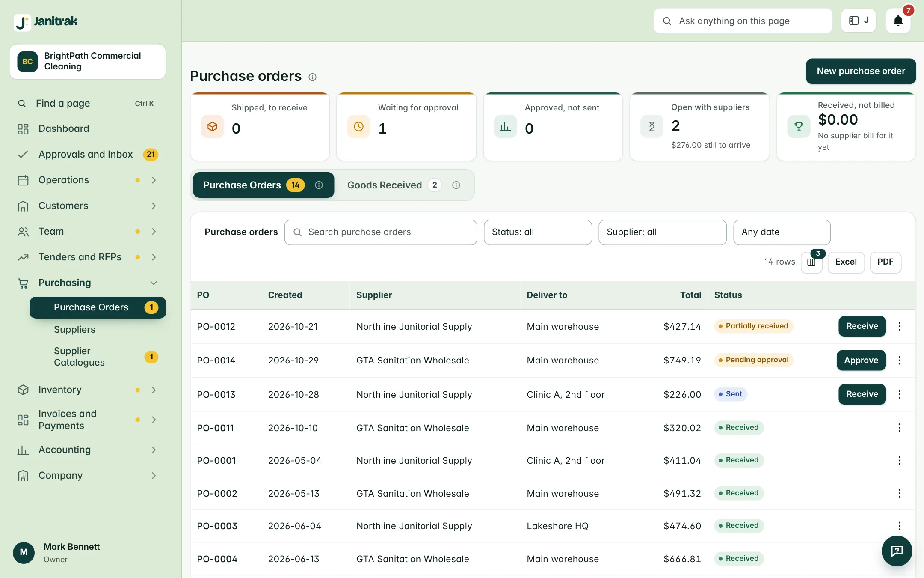Open row menu for PO-0001
The image size is (924, 578).
(900, 460)
